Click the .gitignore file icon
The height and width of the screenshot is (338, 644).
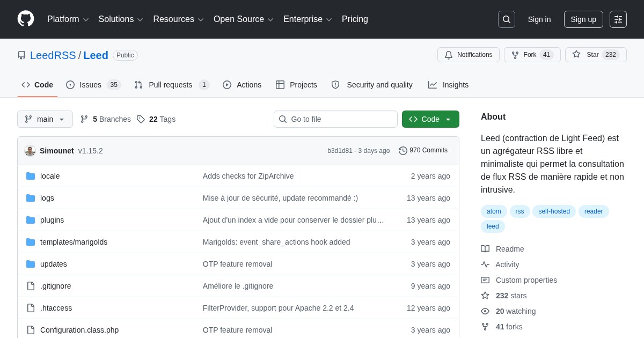pos(31,286)
